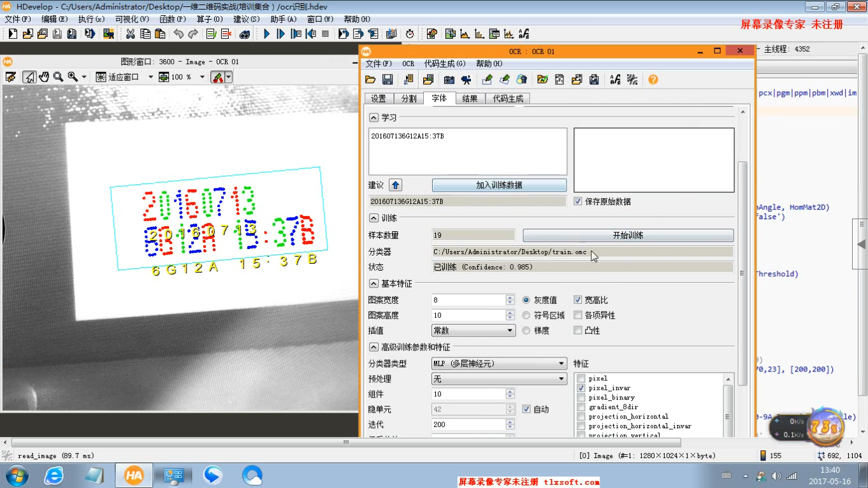Open the 可视化 menu in HDevelop
The image size is (868, 488).
(x=131, y=19)
